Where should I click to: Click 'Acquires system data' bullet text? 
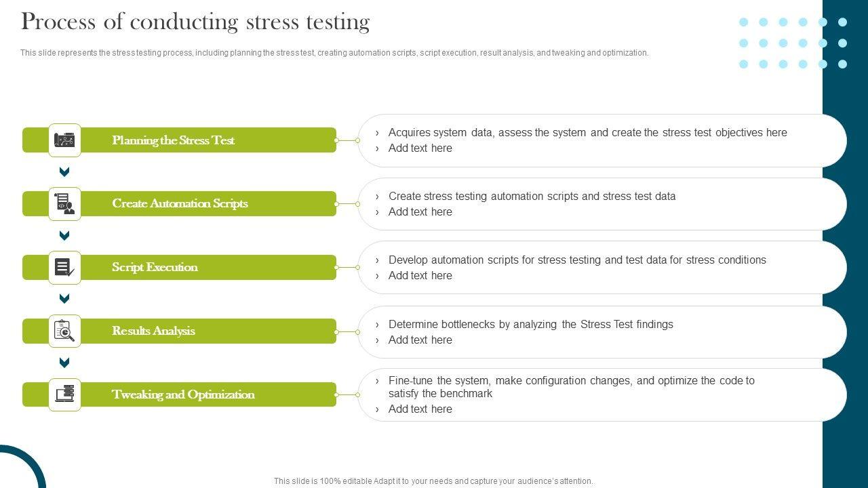[x=587, y=133]
